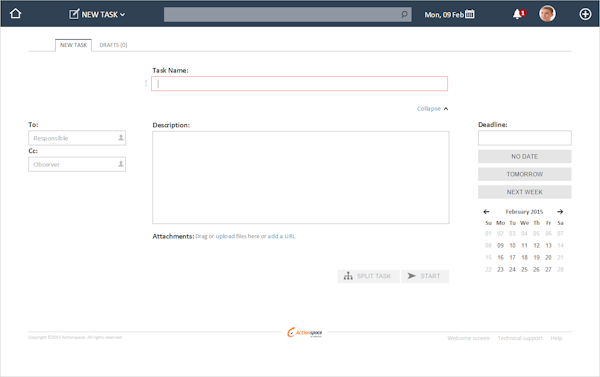Click the plus circle icon in header
This screenshot has height=377, width=600.
coord(585,14)
